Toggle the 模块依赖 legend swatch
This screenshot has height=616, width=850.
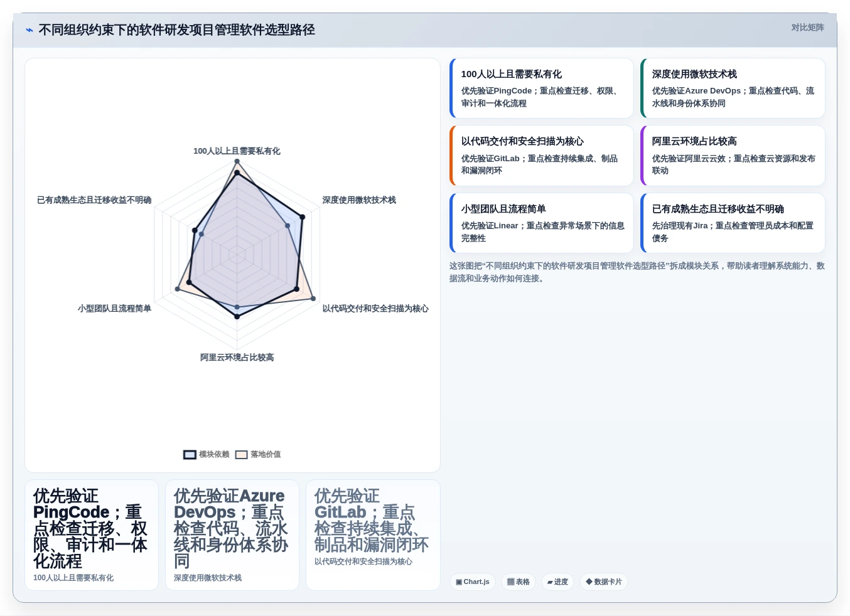tap(190, 455)
